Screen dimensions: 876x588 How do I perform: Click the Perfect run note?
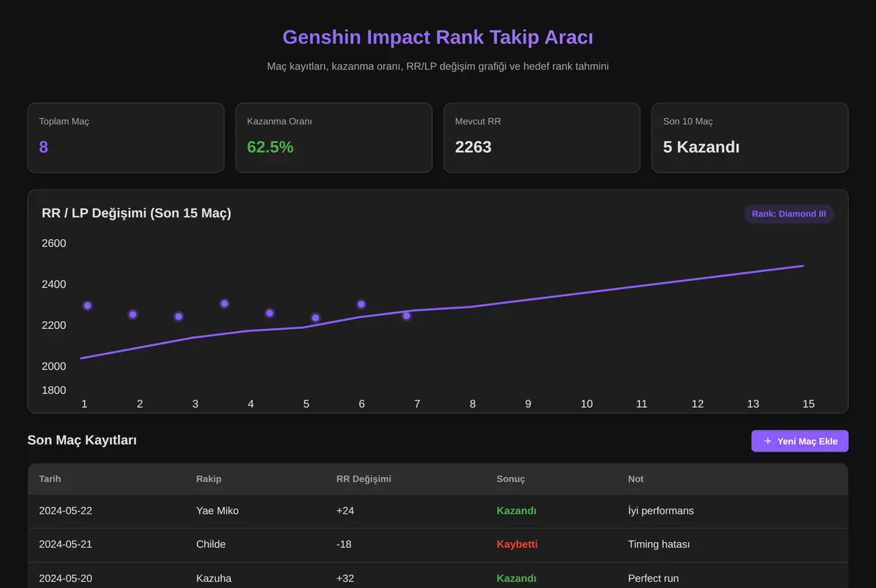click(653, 579)
